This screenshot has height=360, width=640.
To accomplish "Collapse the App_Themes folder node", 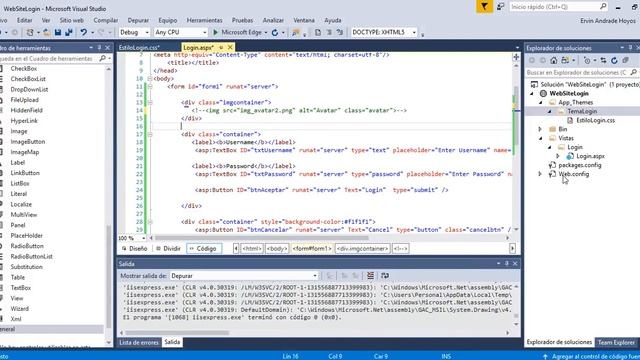I will [x=540, y=102].
